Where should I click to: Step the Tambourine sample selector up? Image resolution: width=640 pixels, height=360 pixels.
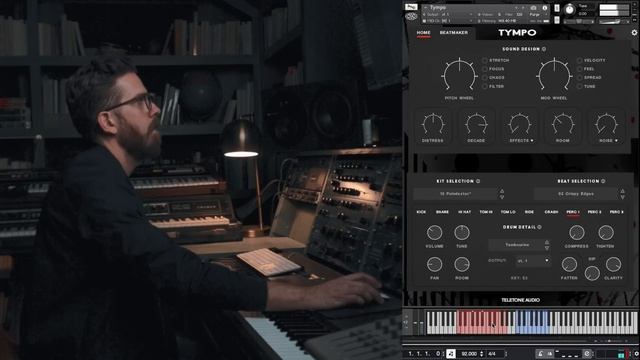pos(547,242)
